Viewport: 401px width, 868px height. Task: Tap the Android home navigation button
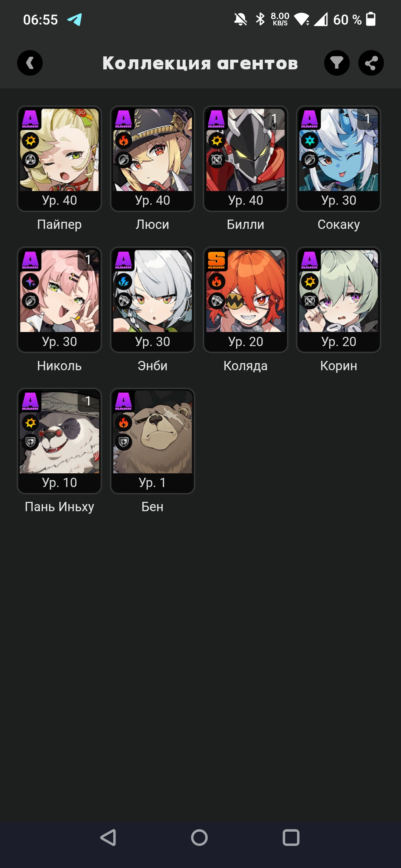(199, 838)
